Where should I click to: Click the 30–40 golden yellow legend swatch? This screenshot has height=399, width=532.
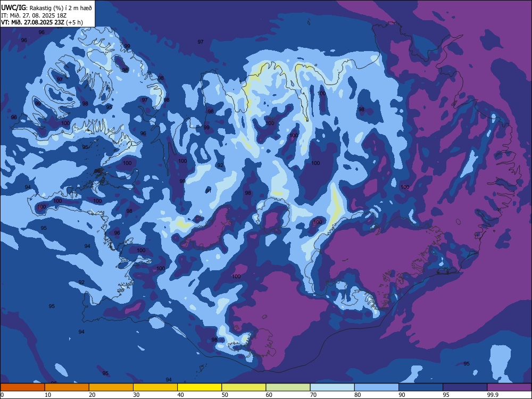pyautogui.click(x=155, y=387)
